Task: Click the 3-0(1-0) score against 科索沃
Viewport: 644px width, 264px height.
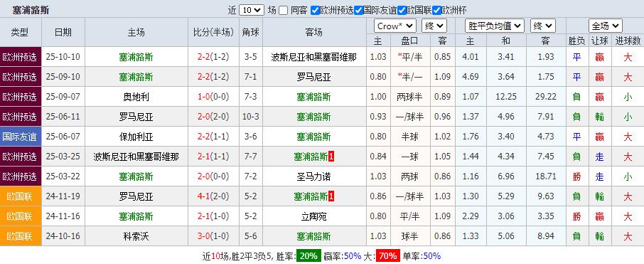Action: pyautogui.click(x=213, y=236)
